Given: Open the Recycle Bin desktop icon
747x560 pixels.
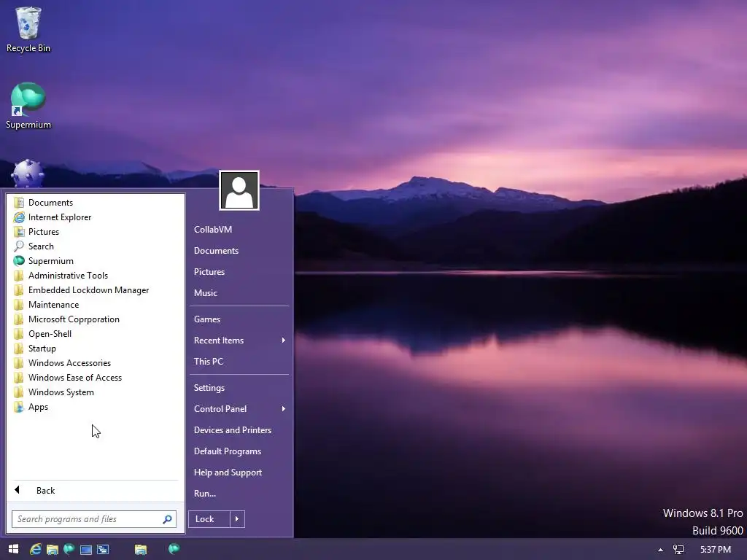Looking at the screenshot, I should coord(28,29).
